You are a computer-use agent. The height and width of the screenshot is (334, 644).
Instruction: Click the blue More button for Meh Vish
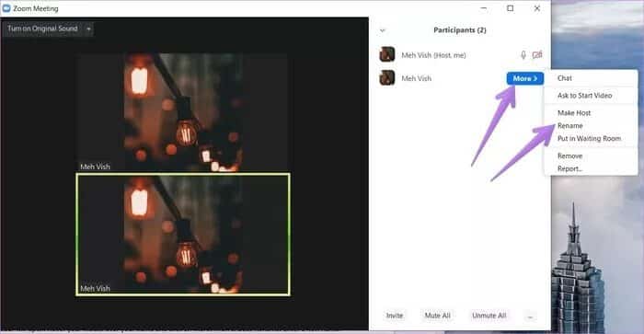click(x=525, y=78)
